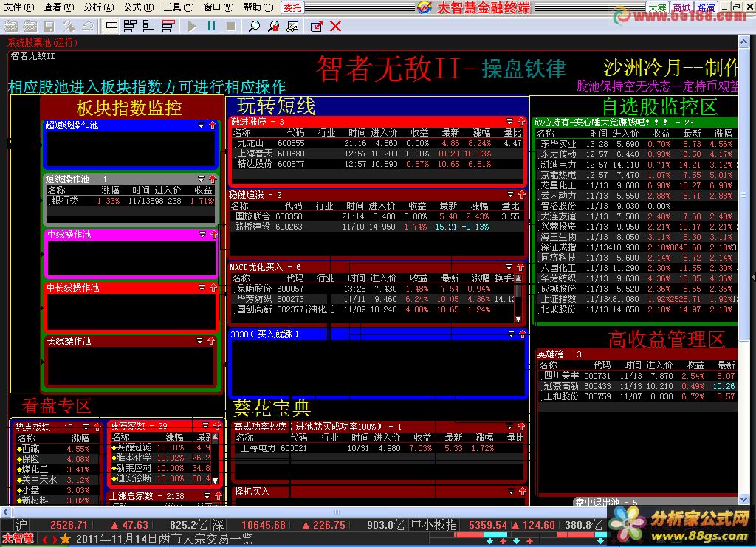Click the binoculars window toolbar icon
Viewport: 756px width, 547px height.
[292, 26]
